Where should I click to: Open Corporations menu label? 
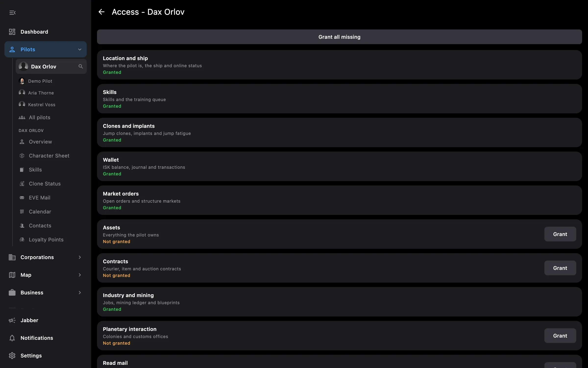tap(37, 257)
